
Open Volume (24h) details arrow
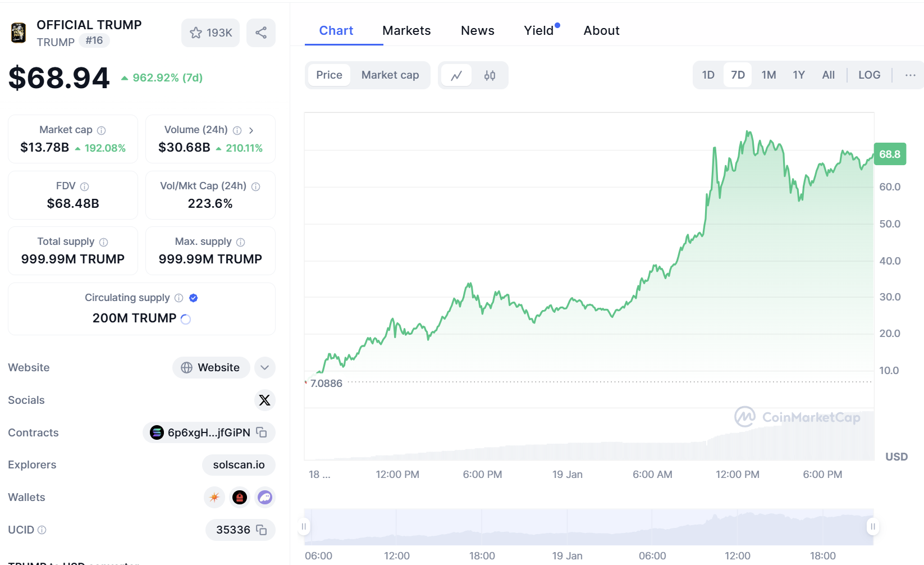tap(251, 130)
